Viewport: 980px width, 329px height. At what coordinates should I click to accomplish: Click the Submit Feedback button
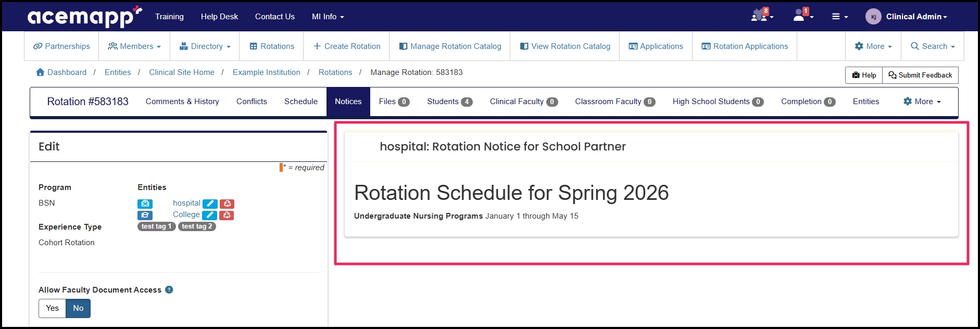click(x=920, y=75)
